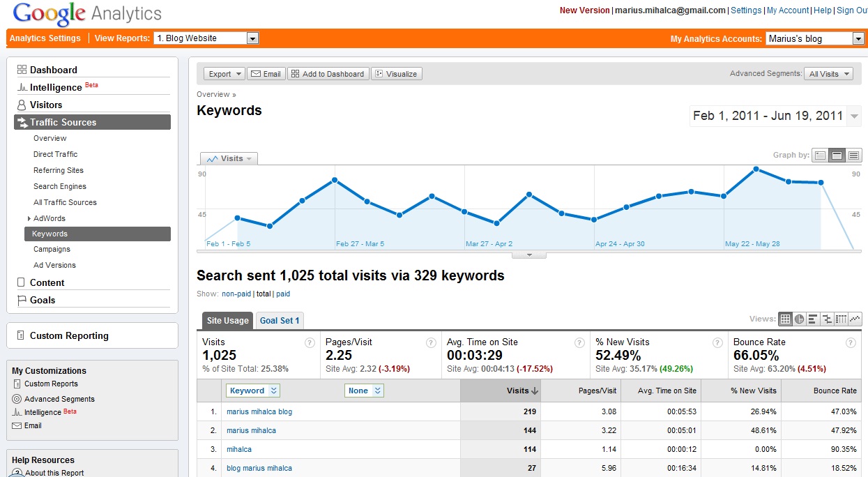This screenshot has height=477, width=868.
Task: Select the Goal Set 1 tab
Action: tap(280, 321)
